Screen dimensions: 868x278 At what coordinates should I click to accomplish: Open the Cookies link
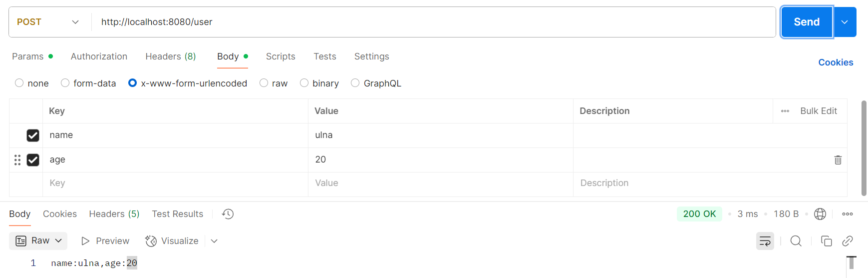click(x=835, y=62)
